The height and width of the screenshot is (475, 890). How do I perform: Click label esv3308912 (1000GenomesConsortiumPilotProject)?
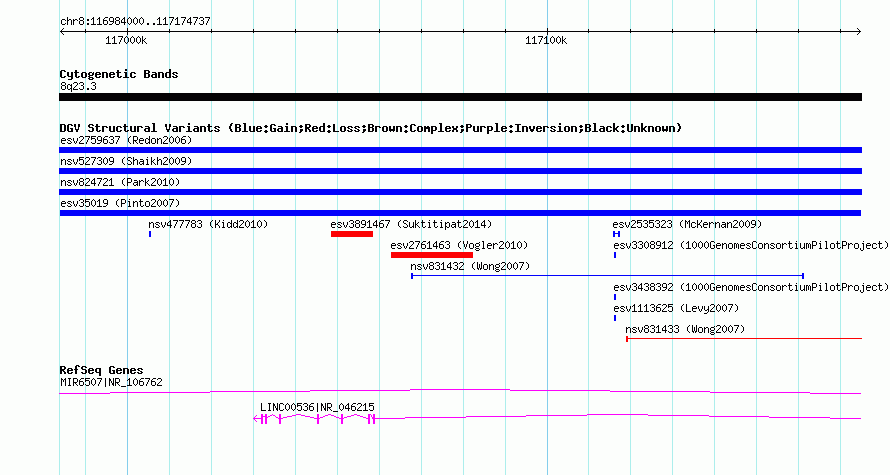[751, 245]
